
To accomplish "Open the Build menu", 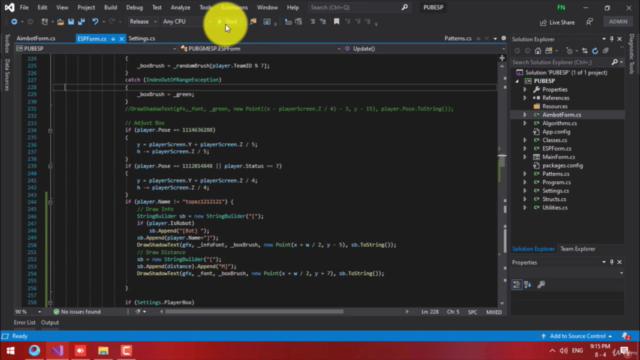I will (110, 7).
